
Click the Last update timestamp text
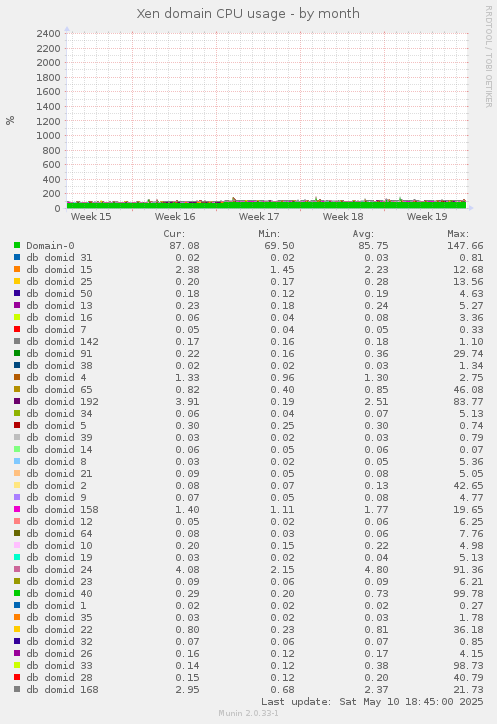(x=372, y=702)
